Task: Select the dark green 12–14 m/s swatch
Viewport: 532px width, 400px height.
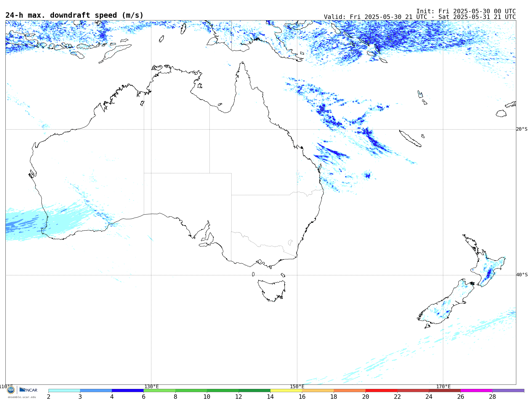Action: tap(255, 391)
